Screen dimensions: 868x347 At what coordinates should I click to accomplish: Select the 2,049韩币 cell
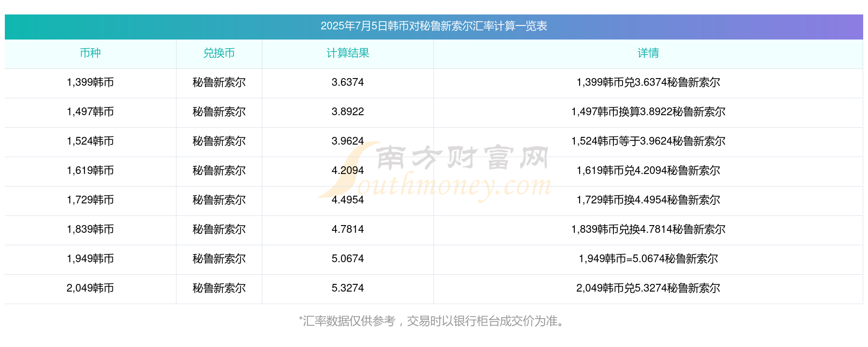tap(90, 288)
